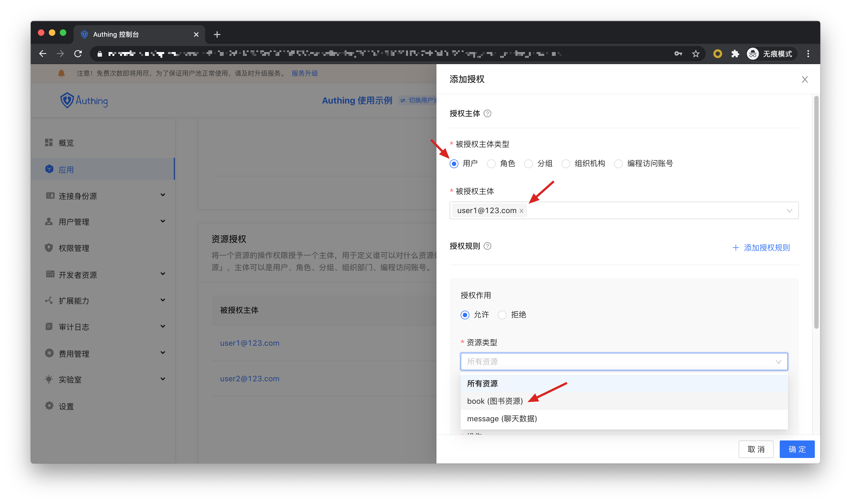The image size is (851, 504).
Task: Remove the user1@123.com tag with its x
Action: pos(521,211)
